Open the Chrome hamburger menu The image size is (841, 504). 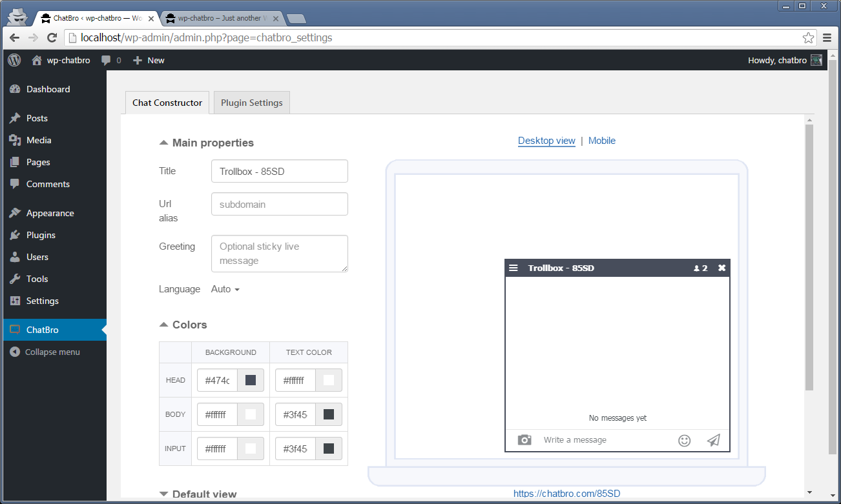click(827, 37)
